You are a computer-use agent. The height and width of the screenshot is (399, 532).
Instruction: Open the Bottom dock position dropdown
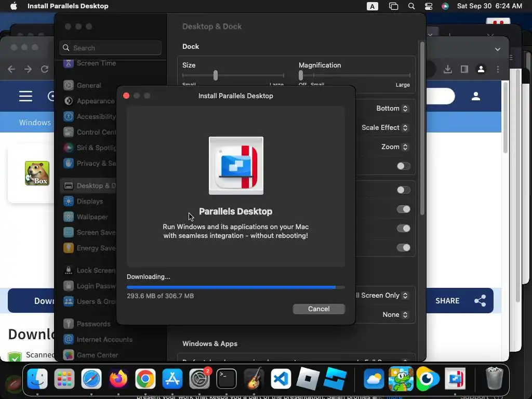pos(392,108)
